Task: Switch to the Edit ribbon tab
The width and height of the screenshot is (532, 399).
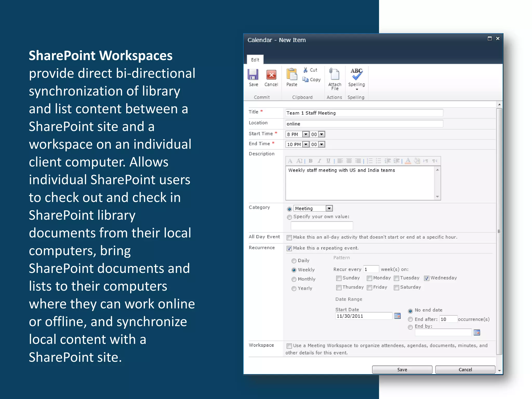Action: click(x=255, y=59)
